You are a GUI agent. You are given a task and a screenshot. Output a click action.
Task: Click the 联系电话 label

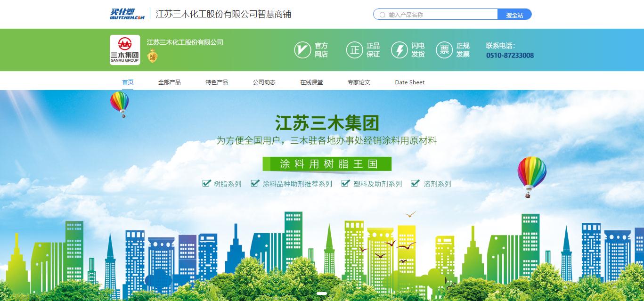click(x=500, y=46)
